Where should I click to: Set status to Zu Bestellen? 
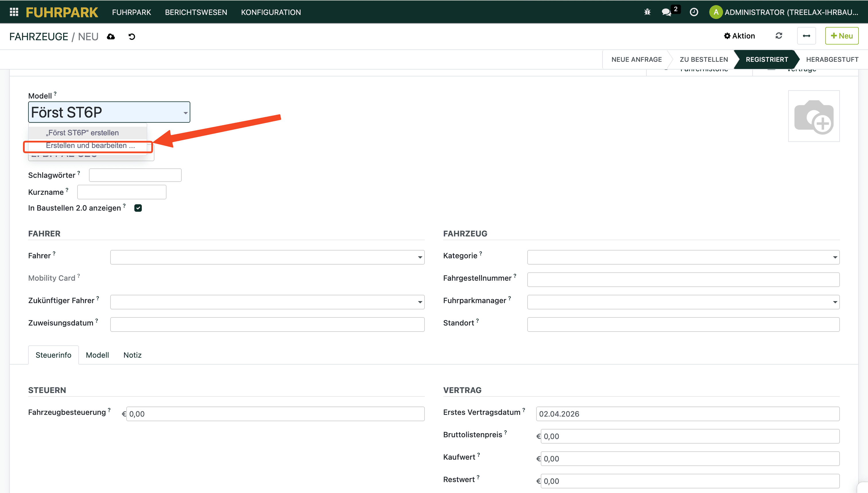coord(704,59)
